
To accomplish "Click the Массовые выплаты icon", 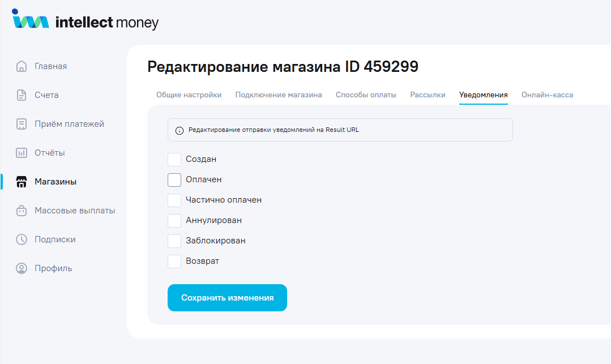I will point(22,211).
